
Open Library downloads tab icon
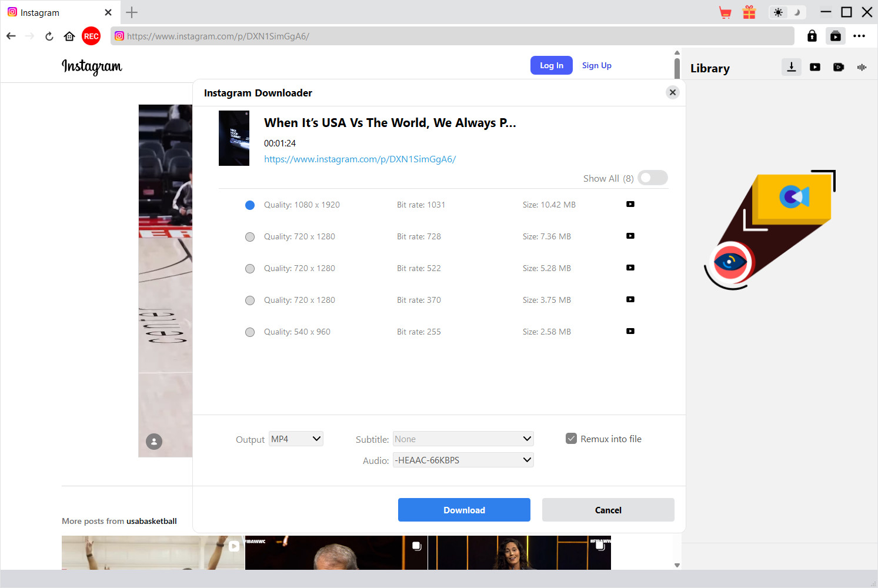(x=792, y=67)
